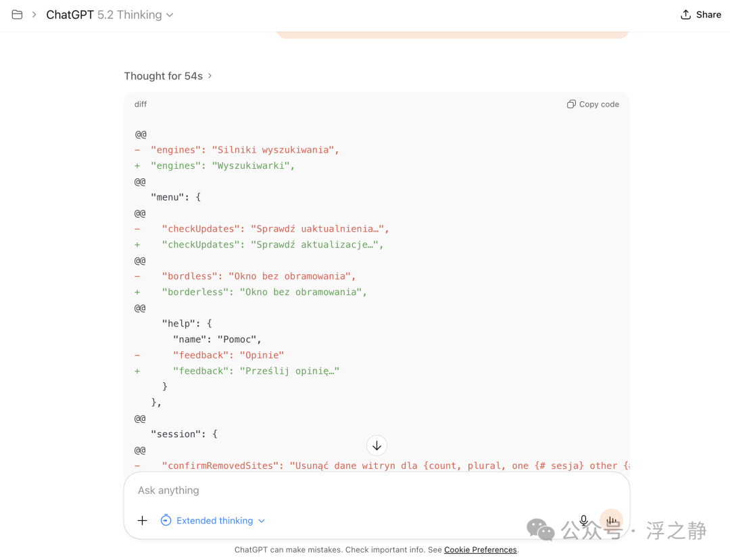The height and width of the screenshot is (560, 730).
Task: Click the breadcrumb chevron after folder icon
Action: coord(34,15)
